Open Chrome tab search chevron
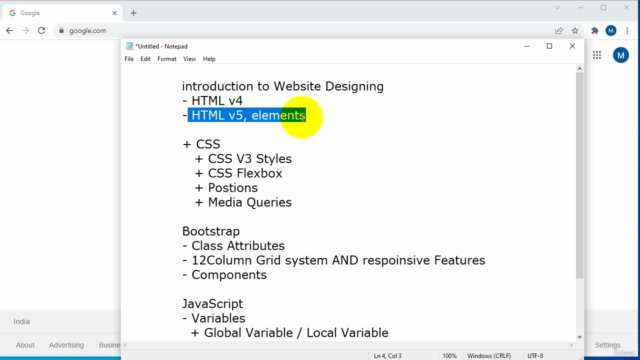 click(557, 8)
